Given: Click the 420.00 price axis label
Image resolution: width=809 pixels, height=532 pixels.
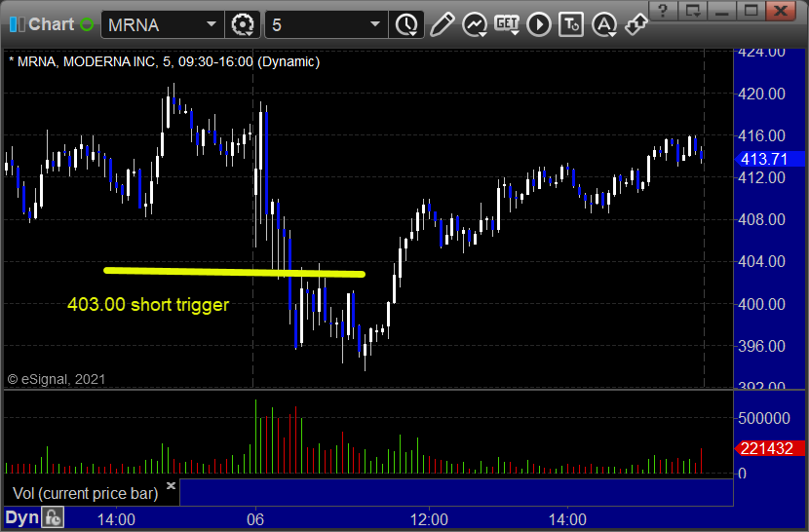Looking at the screenshot, I should click(761, 94).
